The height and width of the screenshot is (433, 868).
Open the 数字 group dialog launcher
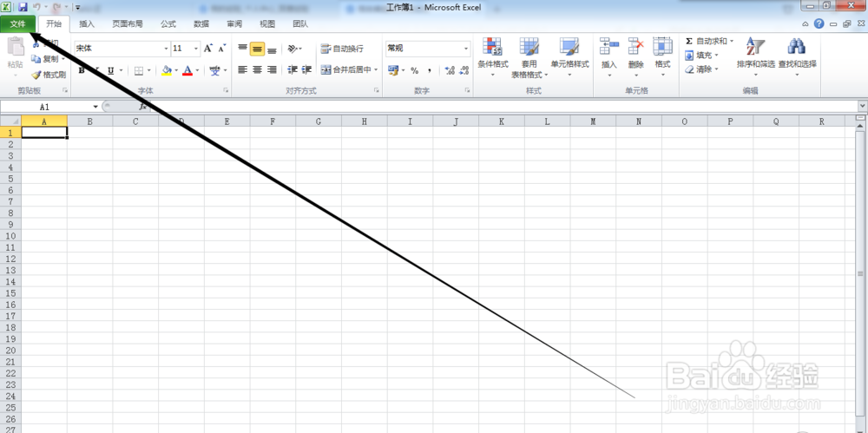tap(469, 90)
